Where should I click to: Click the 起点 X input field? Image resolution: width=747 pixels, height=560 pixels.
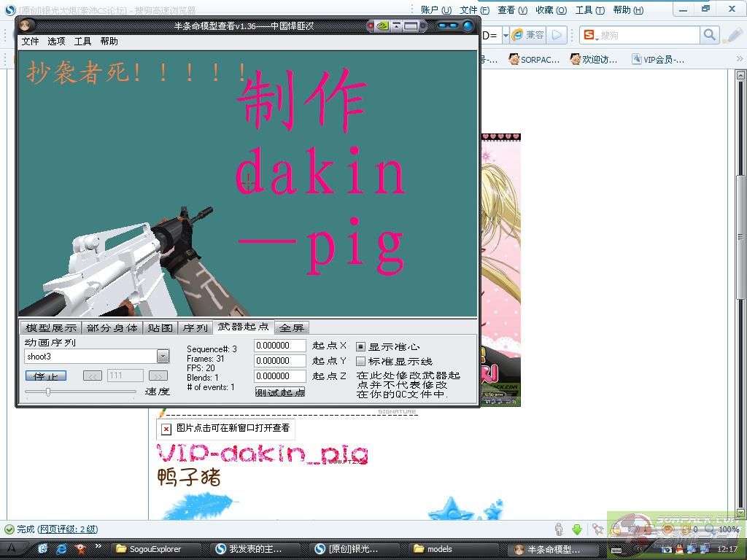click(280, 346)
